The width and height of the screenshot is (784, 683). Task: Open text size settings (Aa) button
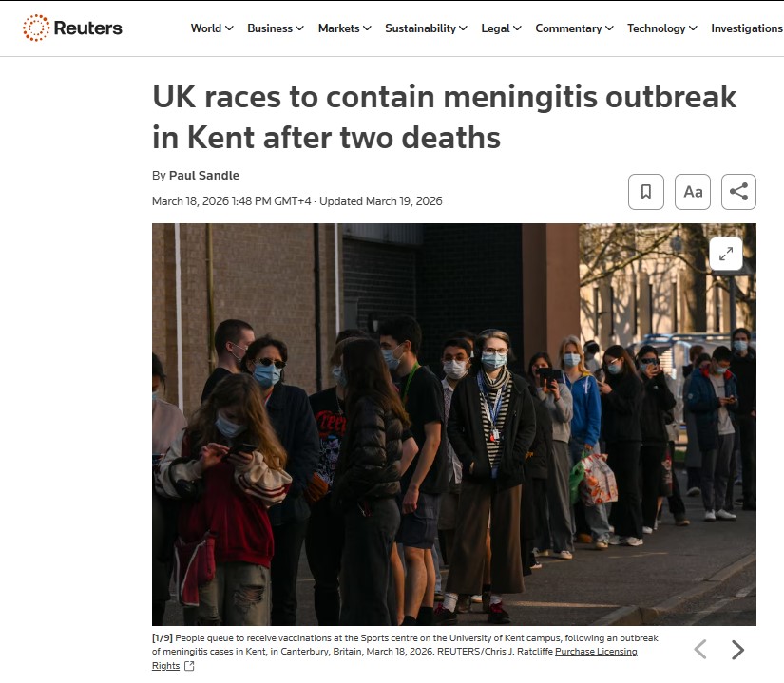[x=693, y=192]
